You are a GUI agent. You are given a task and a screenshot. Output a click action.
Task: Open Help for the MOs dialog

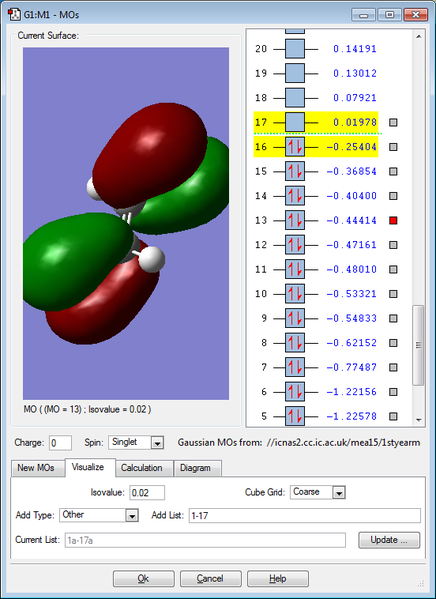[277, 579]
